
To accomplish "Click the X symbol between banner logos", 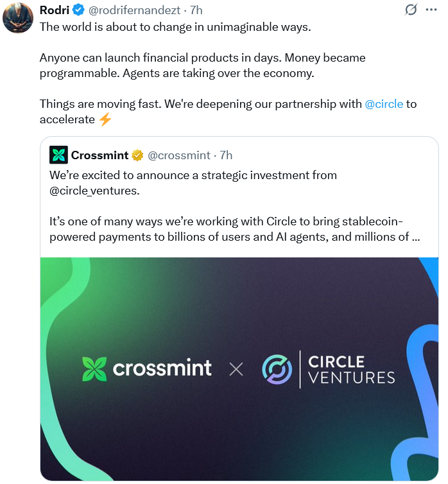I will tap(236, 369).
